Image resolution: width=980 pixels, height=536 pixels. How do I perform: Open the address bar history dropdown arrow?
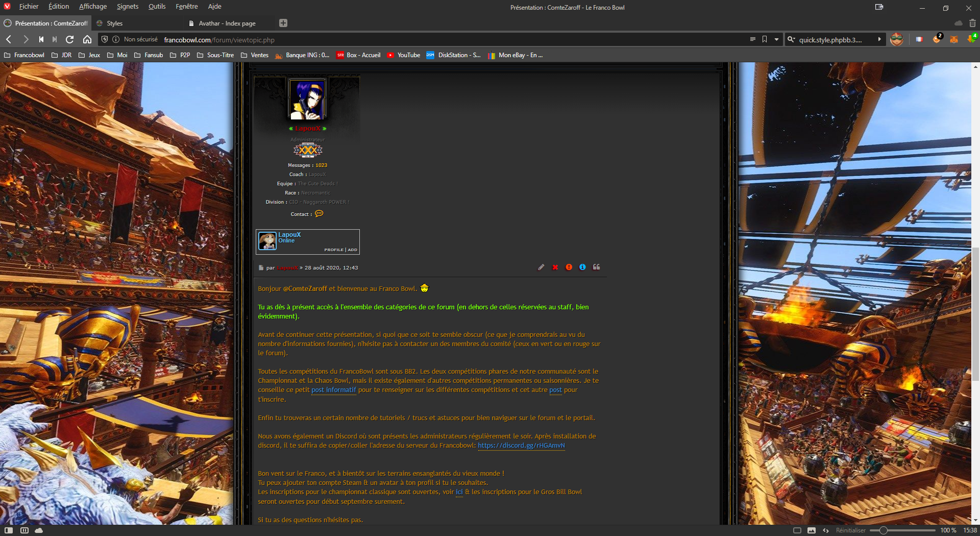[x=776, y=39]
